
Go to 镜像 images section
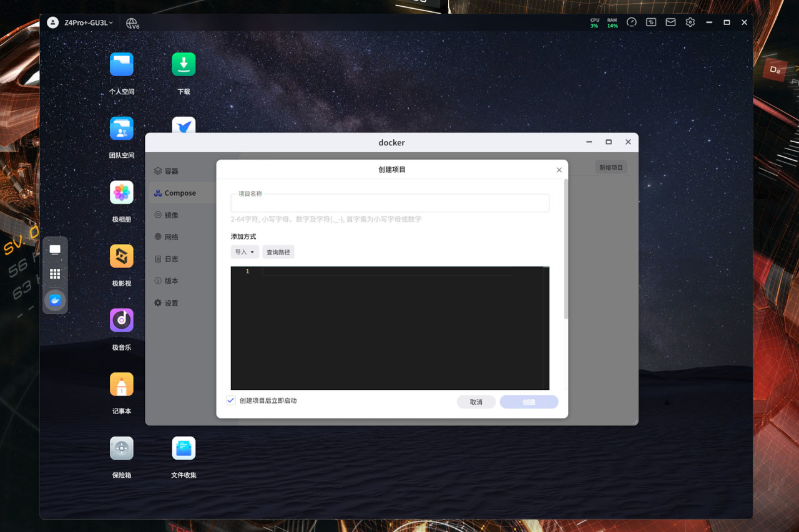(x=171, y=215)
